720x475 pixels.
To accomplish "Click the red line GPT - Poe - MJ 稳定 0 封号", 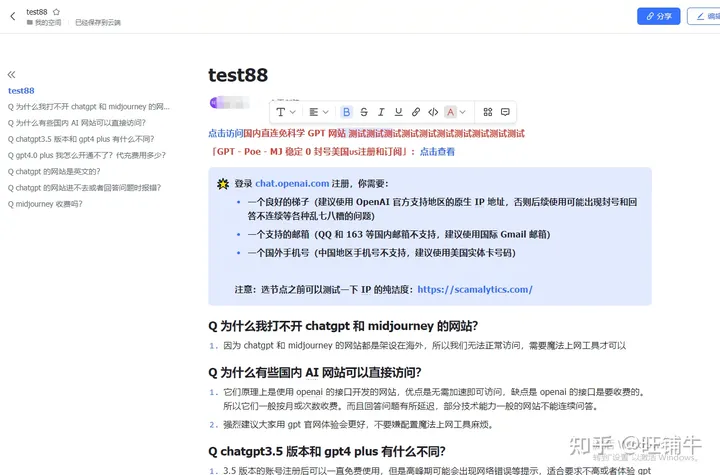I will tap(313, 152).
